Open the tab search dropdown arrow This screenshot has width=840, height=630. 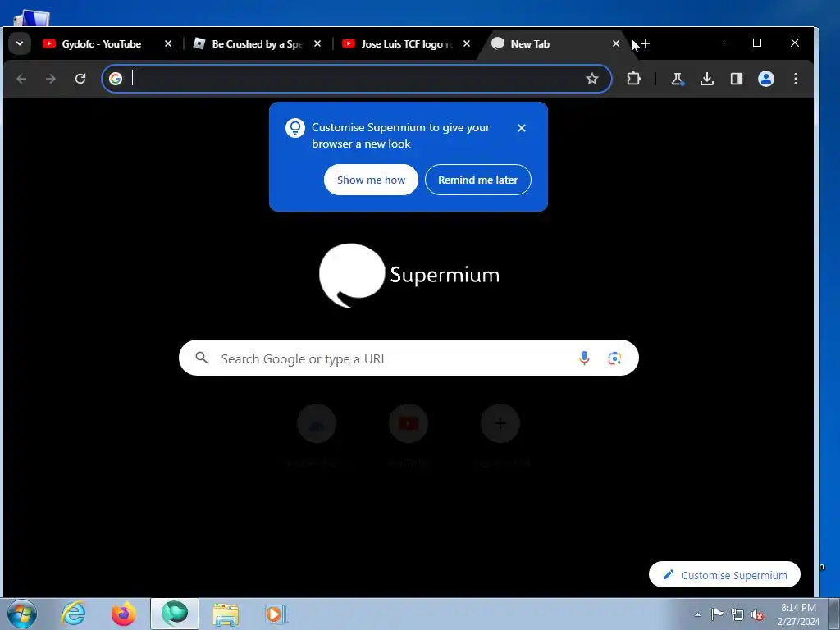(20, 43)
